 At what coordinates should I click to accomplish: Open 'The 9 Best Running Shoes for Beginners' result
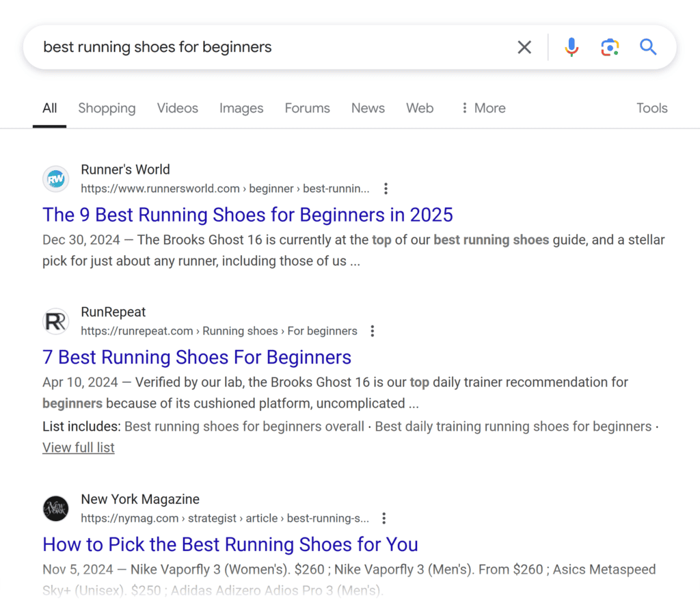[x=247, y=215]
